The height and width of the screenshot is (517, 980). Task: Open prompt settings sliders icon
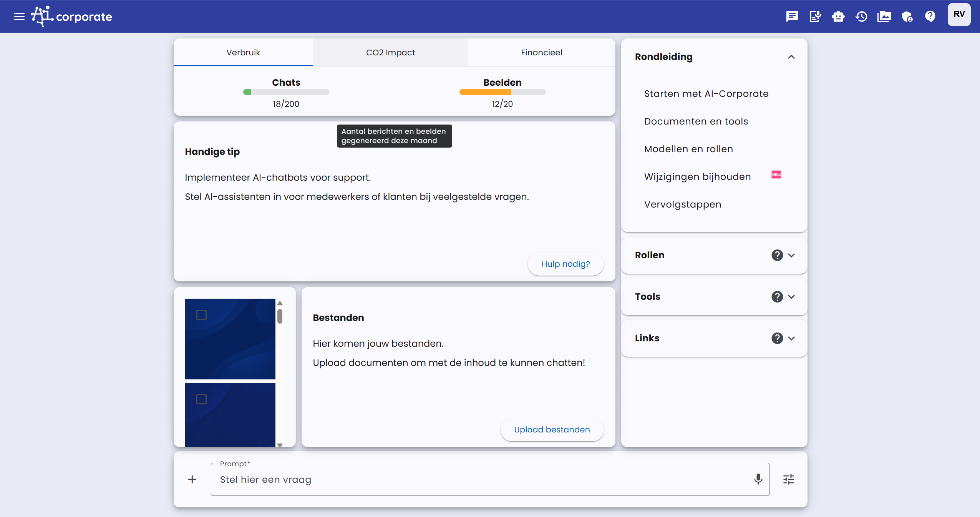[x=788, y=479]
